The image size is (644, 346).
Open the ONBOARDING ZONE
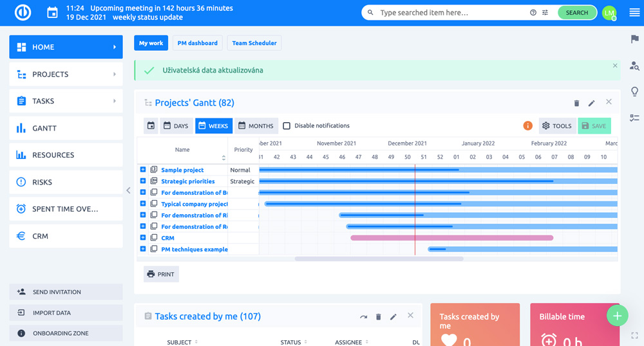(x=66, y=333)
